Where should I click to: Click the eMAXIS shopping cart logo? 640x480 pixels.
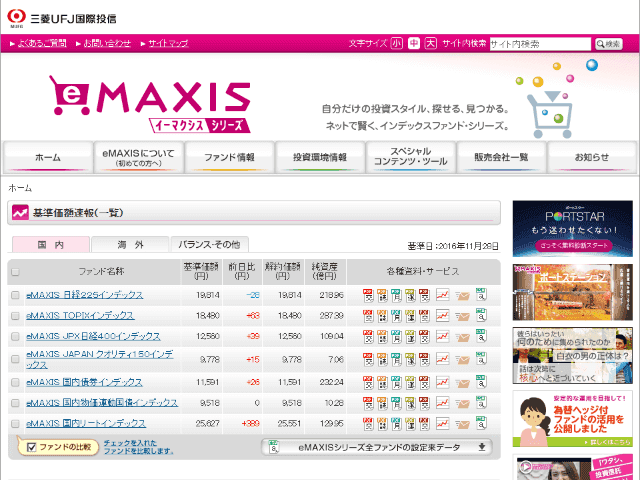click(149, 104)
